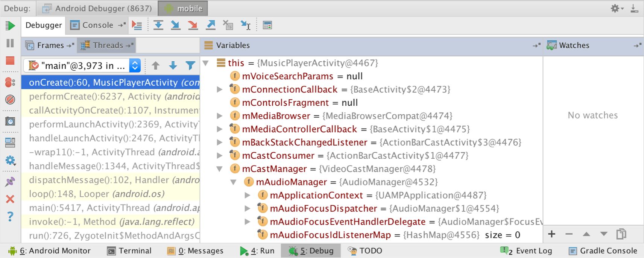The image size is (644, 258).
Task: Toggle Mute Breakpoints icon in sidebar
Action: tap(10, 100)
